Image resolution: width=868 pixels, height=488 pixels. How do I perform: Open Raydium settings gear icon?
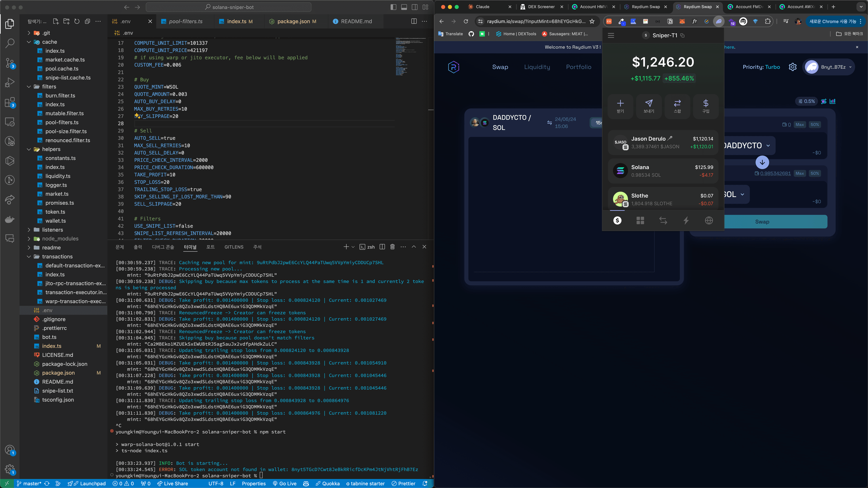[x=793, y=67]
